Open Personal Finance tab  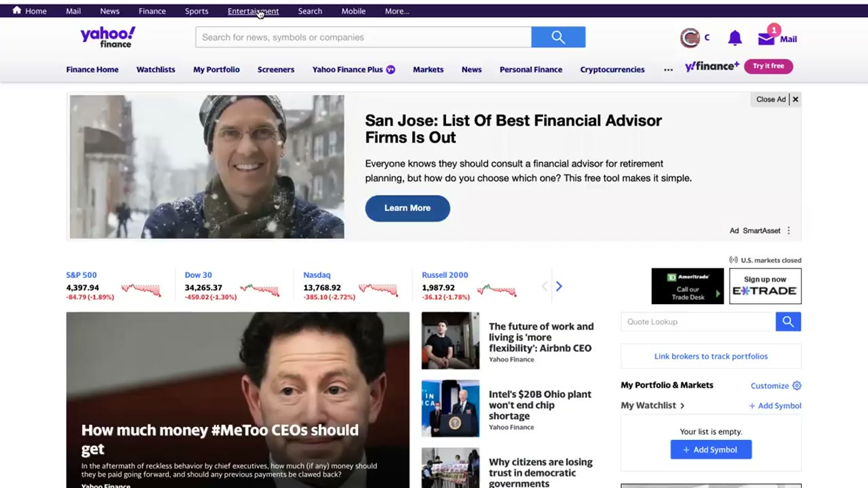pyautogui.click(x=531, y=69)
